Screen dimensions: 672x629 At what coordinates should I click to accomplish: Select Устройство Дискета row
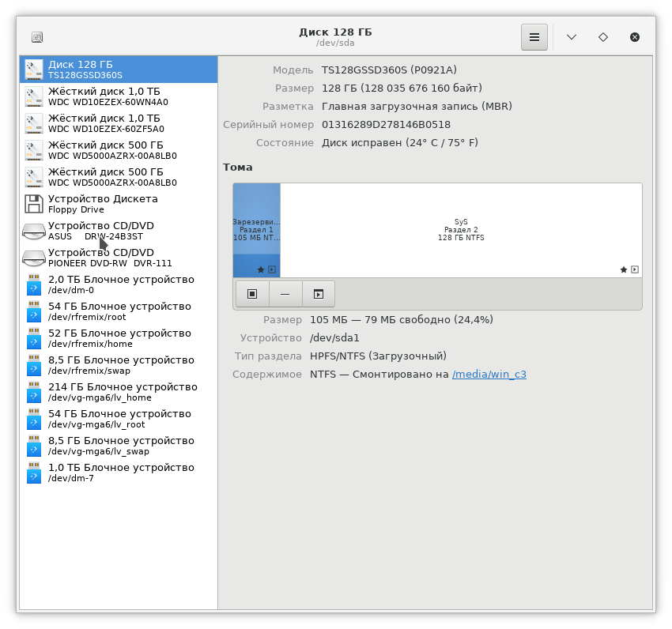point(119,204)
